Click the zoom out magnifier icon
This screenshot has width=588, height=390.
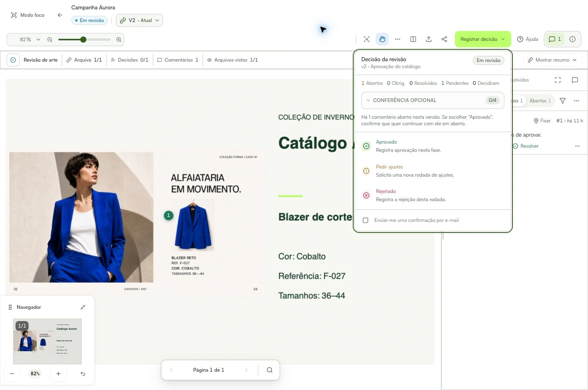[50, 40]
